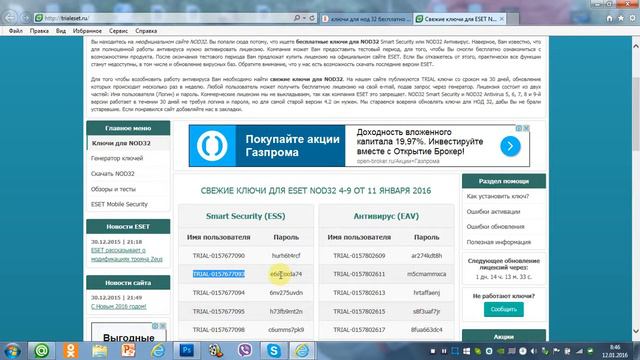Image resolution: width=640 pixels, height=360 pixels.
Task: Click the Refresh page icon
Action: tap(312, 18)
